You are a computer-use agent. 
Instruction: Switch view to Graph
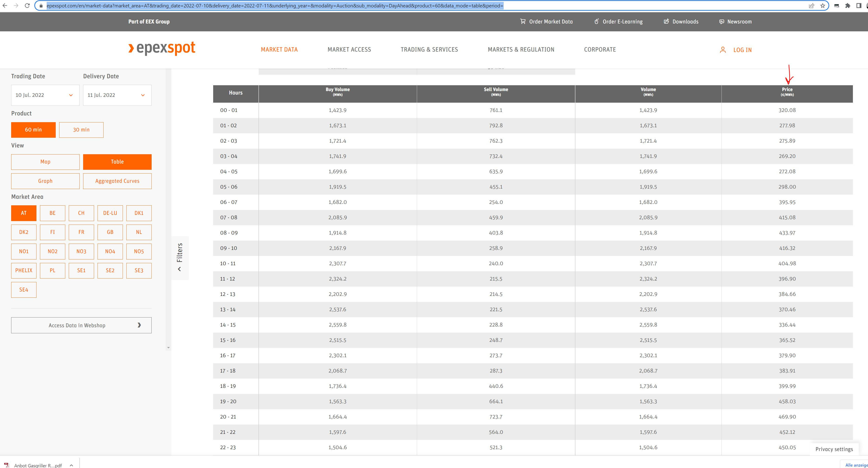tap(45, 181)
